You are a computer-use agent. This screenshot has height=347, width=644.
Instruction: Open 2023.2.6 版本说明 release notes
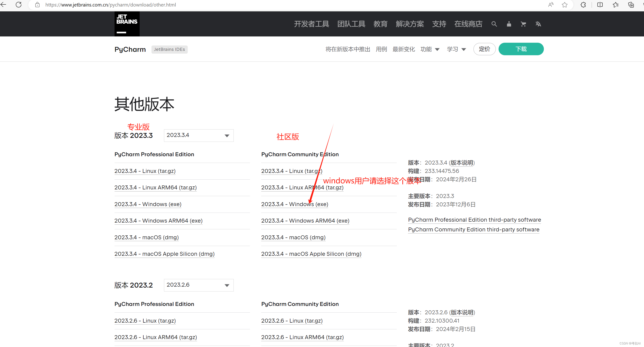tap(462, 312)
